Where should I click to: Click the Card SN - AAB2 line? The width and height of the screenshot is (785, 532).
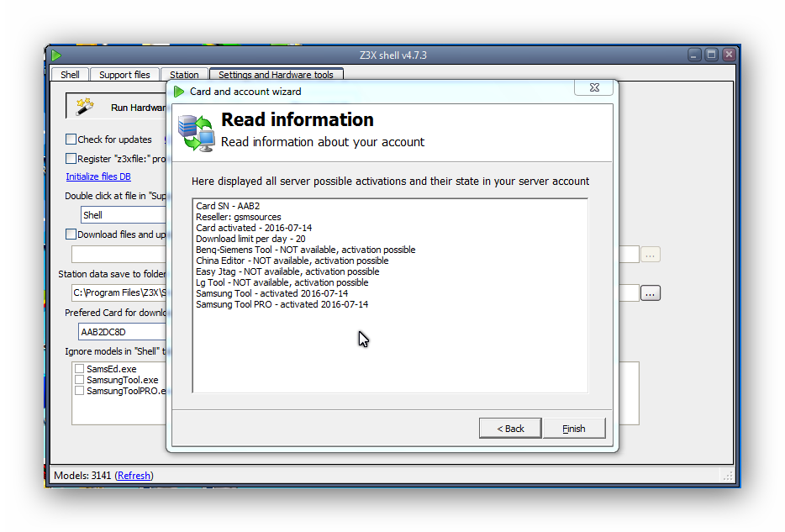point(228,206)
